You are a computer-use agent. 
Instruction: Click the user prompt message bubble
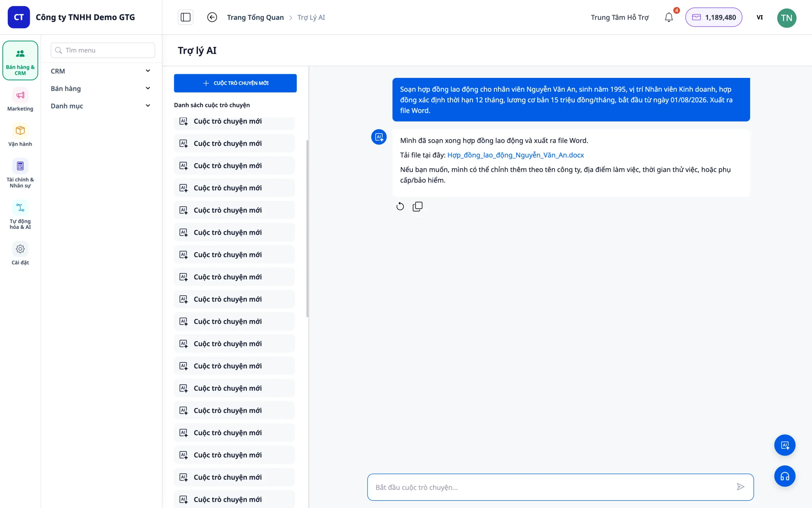click(571, 100)
